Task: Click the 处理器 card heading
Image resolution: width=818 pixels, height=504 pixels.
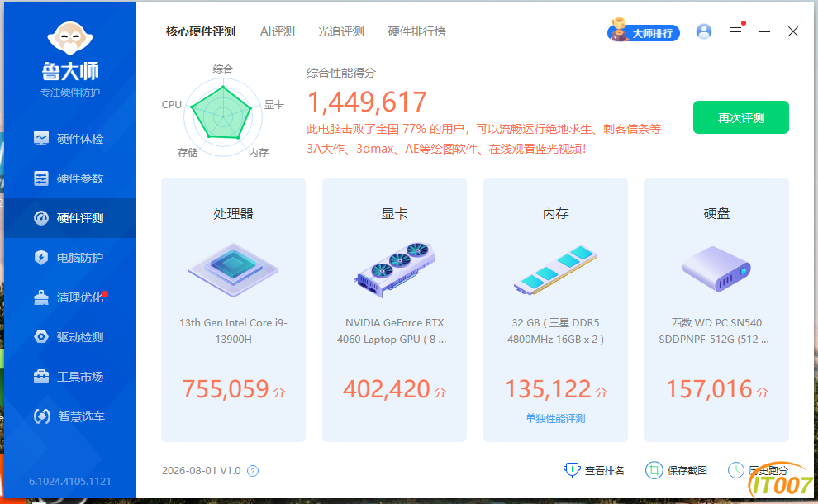Action: coord(233,213)
